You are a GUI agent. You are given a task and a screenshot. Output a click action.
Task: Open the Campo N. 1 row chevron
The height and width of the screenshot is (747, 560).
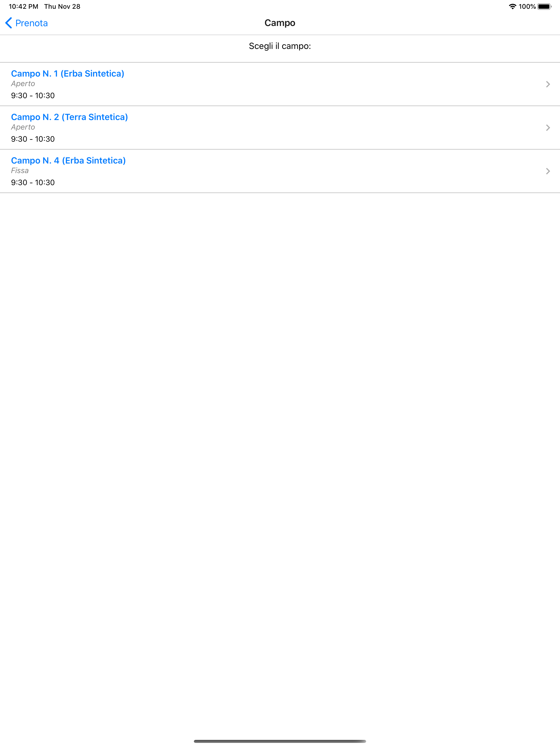point(548,84)
